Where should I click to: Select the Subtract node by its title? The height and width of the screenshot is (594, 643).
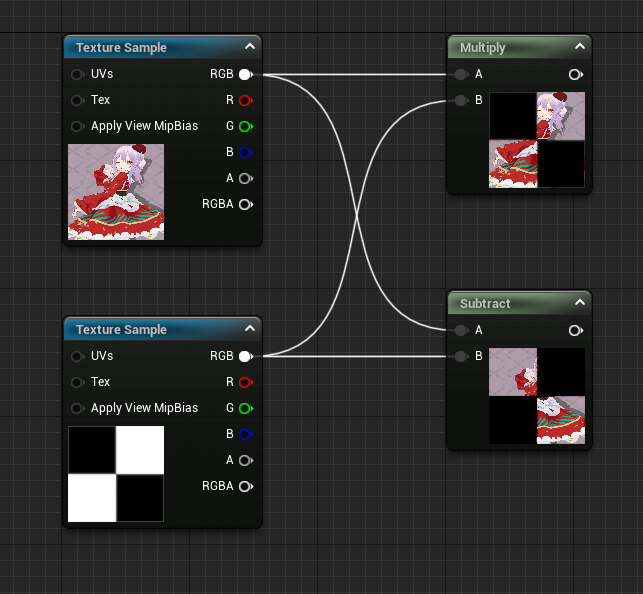pyautogui.click(x=485, y=303)
